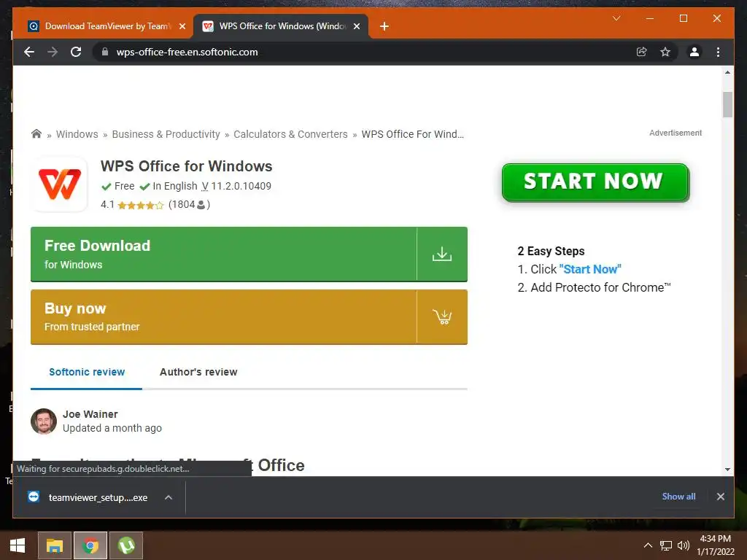Click the (1804) user votes count

tap(189, 204)
